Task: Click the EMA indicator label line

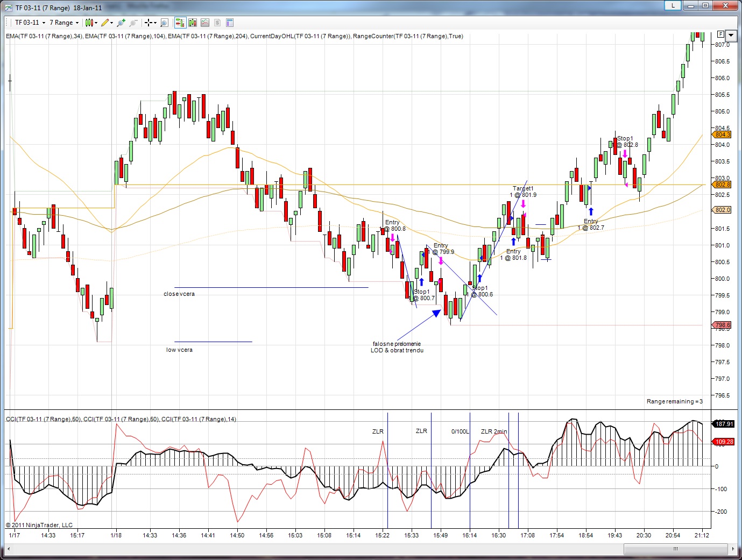Action: tap(235, 36)
